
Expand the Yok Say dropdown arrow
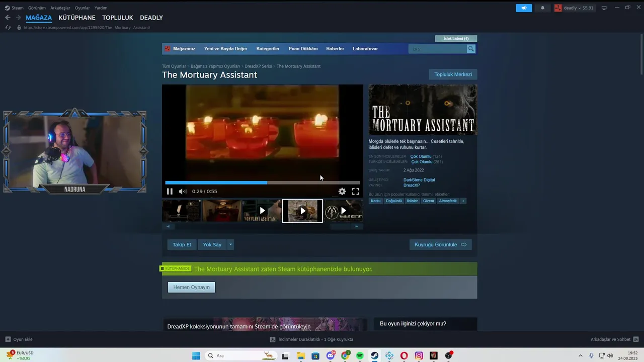tap(230, 244)
